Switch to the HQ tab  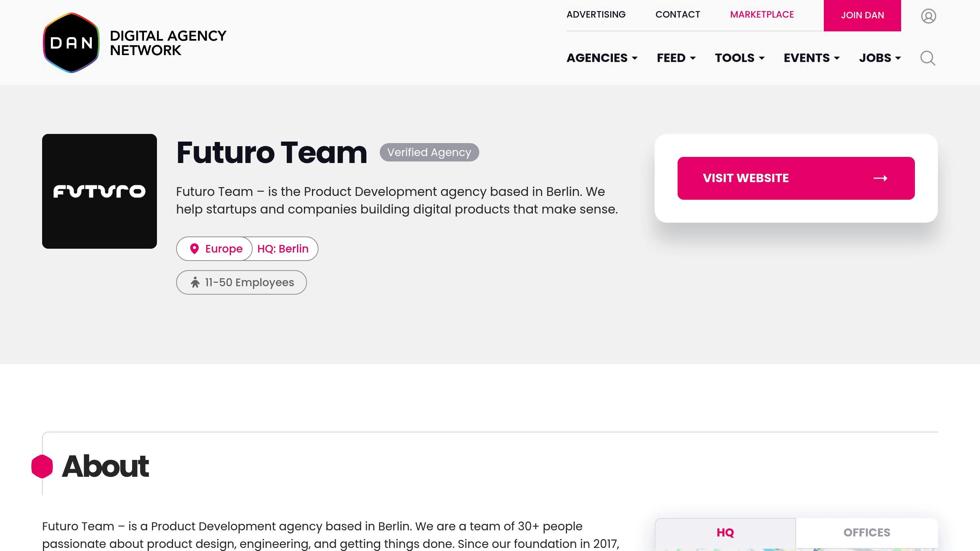pyautogui.click(x=725, y=533)
